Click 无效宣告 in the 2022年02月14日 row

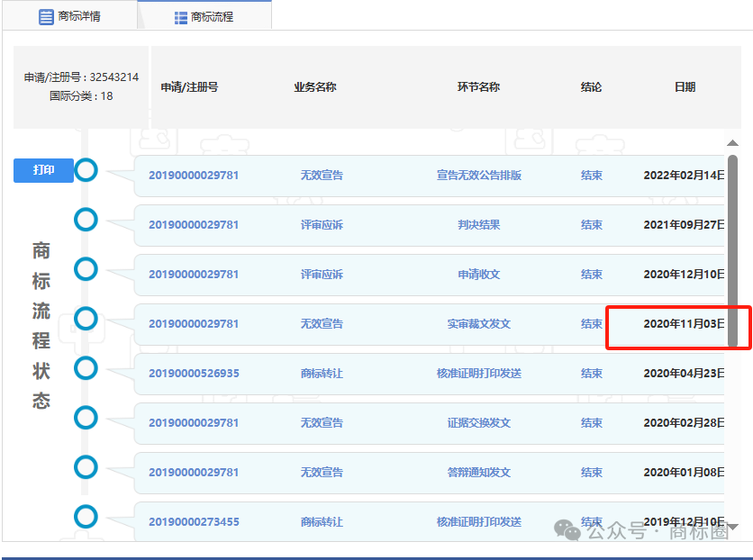[x=322, y=176]
